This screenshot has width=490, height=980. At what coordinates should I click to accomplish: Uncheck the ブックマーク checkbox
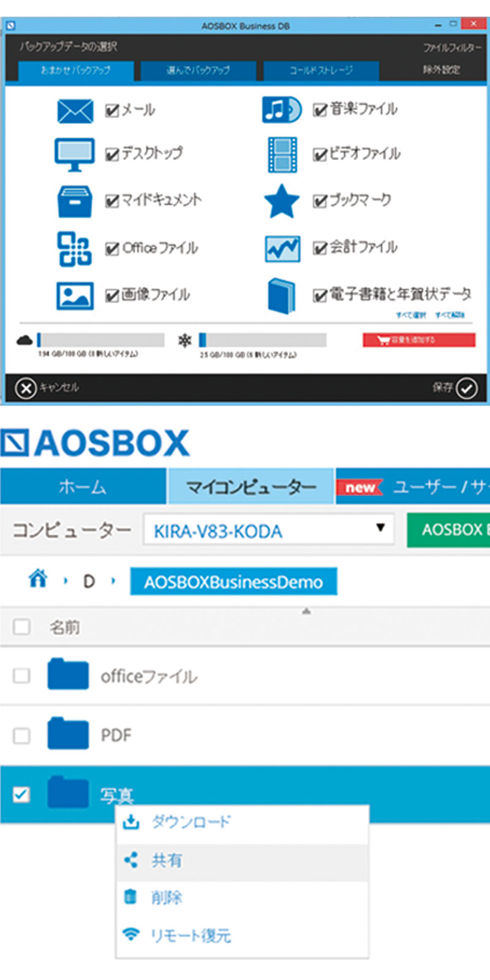click(x=320, y=201)
